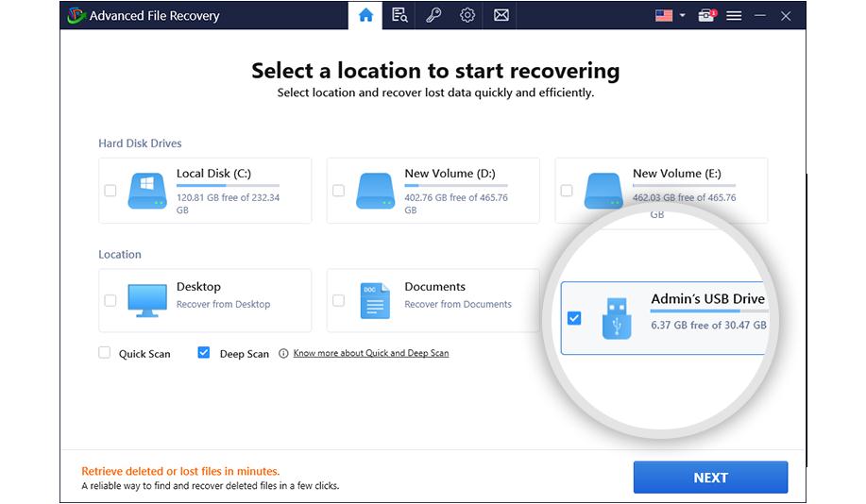Minimize the Advanced File Recovery window
The image size is (866, 504).
point(760,15)
